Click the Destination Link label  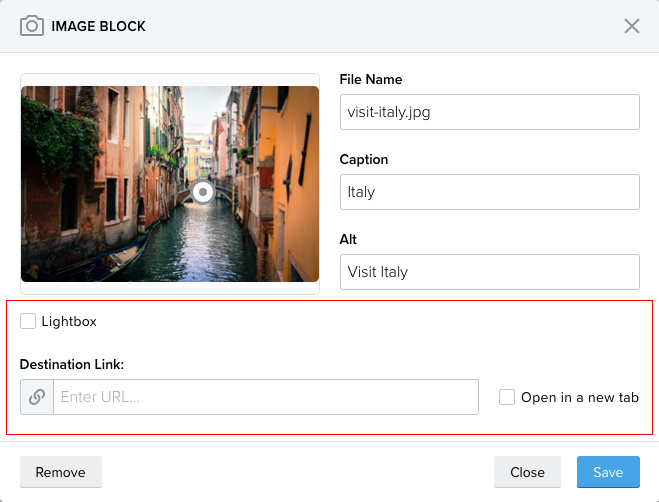72,365
